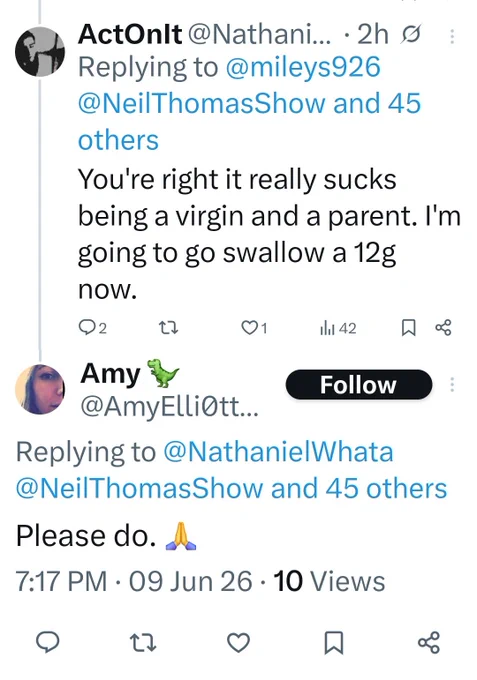Like the ActOnIt tweet
Viewport: 477px width, 680px height.
(254, 328)
